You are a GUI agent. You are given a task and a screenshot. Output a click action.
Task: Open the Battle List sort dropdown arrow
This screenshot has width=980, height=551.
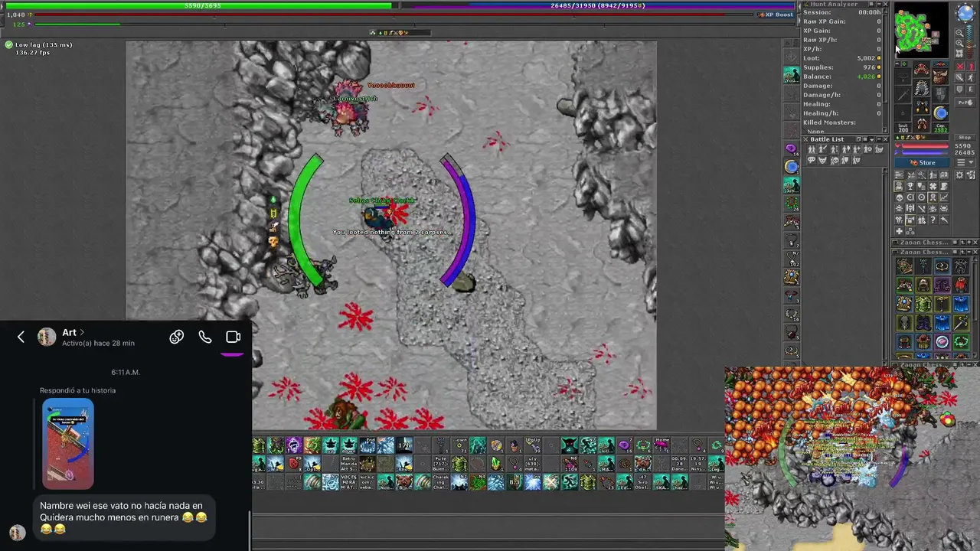click(x=872, y=139)
